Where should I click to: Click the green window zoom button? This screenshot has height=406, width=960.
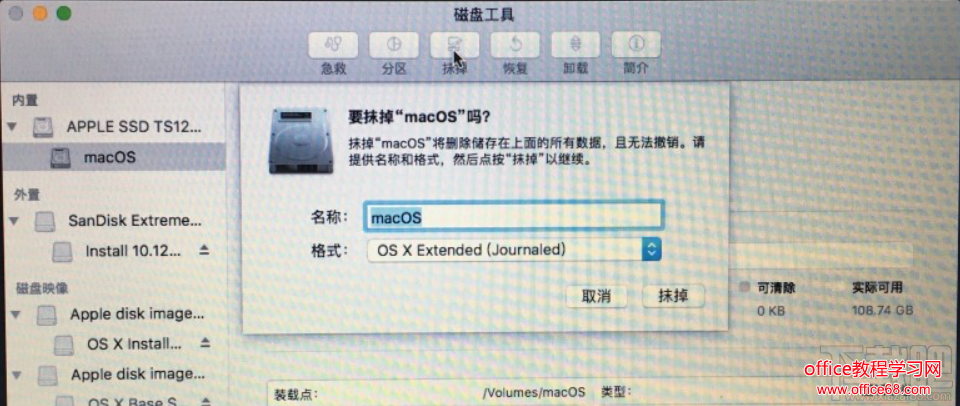(x=64, y=13)
